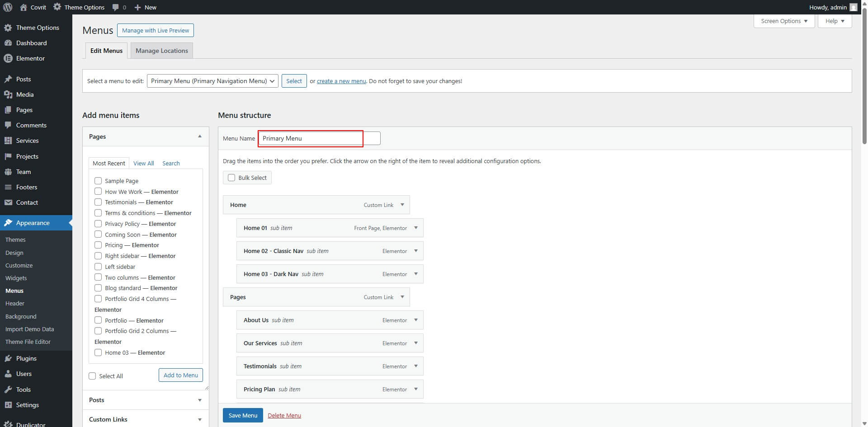Open Users section via sidebar icon
Screen dimensions: 868x427
click(x=8, y=374)
